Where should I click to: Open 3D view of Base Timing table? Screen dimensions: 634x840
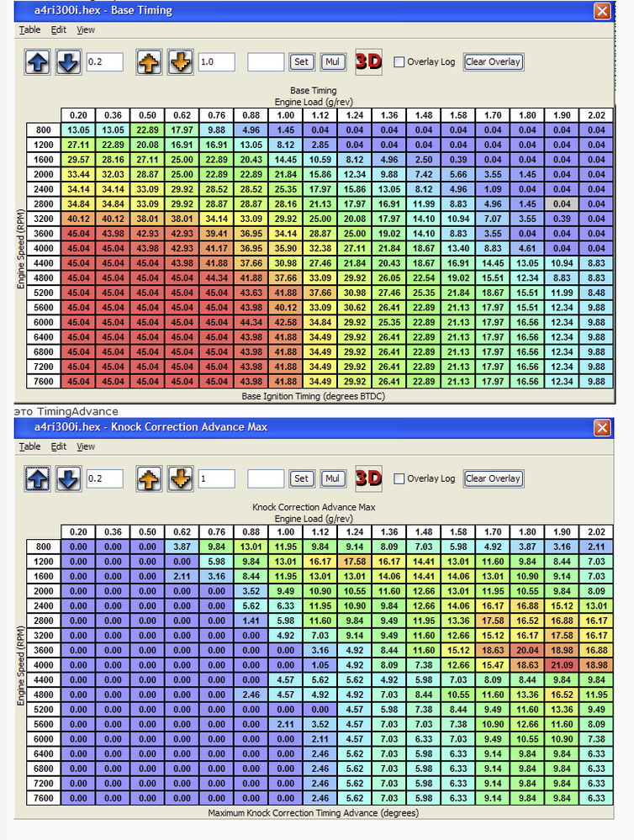[368, 61]
